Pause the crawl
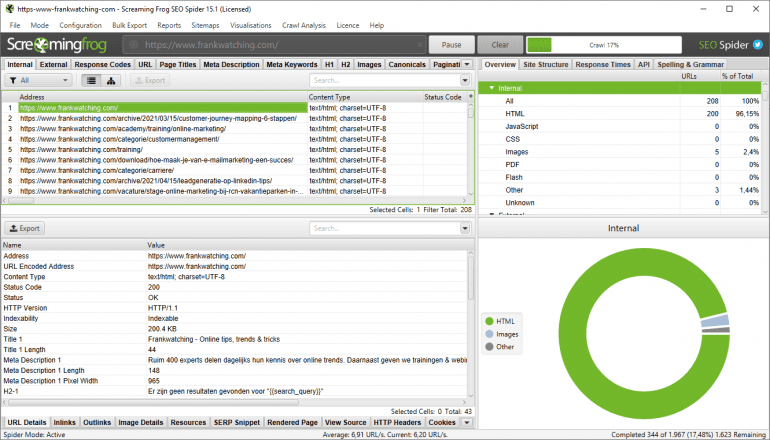770x440 pixels. pyautogui.click(x=451, y=45)
